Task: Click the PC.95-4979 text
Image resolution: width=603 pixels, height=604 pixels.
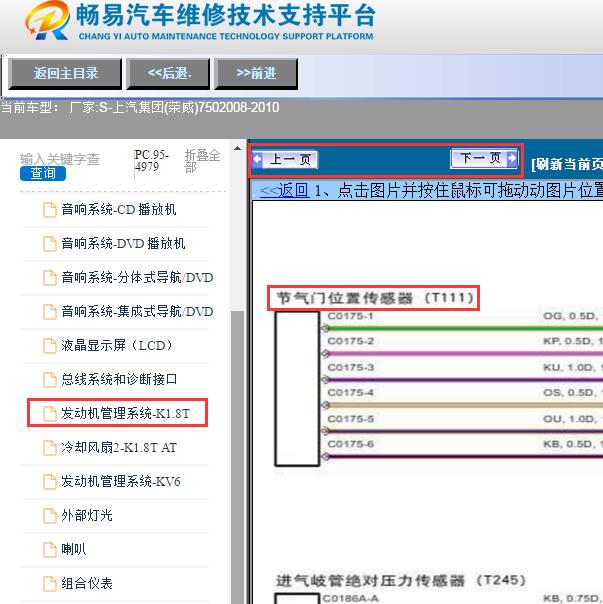Action: coord(151,161)
